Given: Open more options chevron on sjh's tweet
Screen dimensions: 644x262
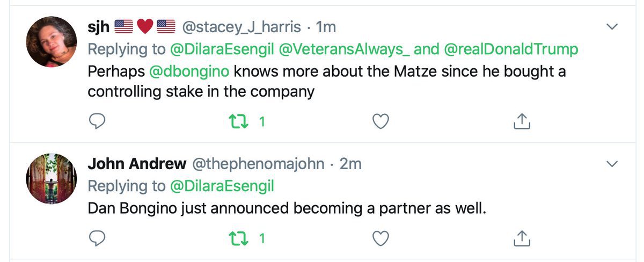Looking at the screenshot, I should point(612,26).
